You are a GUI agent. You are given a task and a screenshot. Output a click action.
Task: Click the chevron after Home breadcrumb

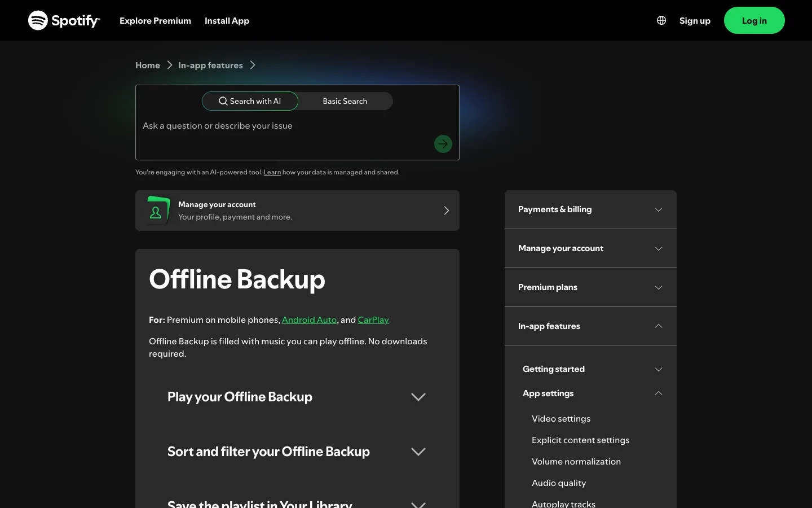169,65
